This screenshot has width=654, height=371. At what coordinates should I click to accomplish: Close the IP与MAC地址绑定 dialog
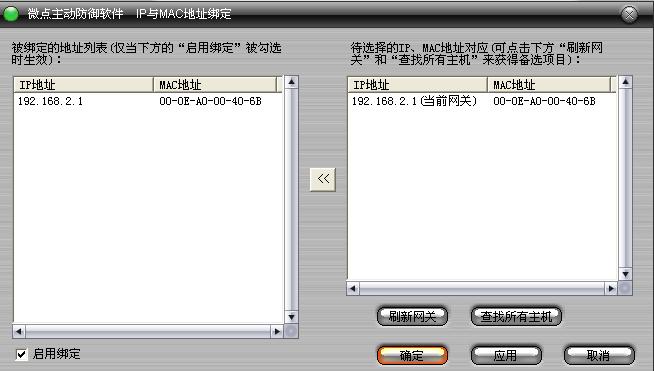[x=629, y=14]
